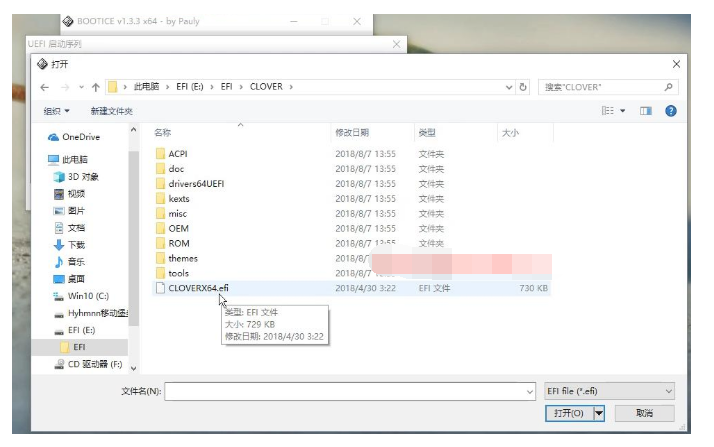Select EFI (E:) in address path
Screen dimensions: 714x447
(x=190, y=86)
